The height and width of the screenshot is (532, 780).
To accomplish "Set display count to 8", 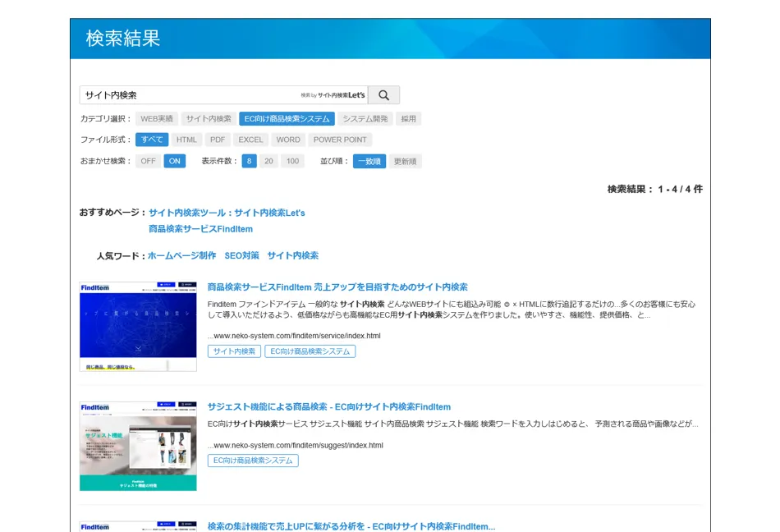I will tap(250, 161).
